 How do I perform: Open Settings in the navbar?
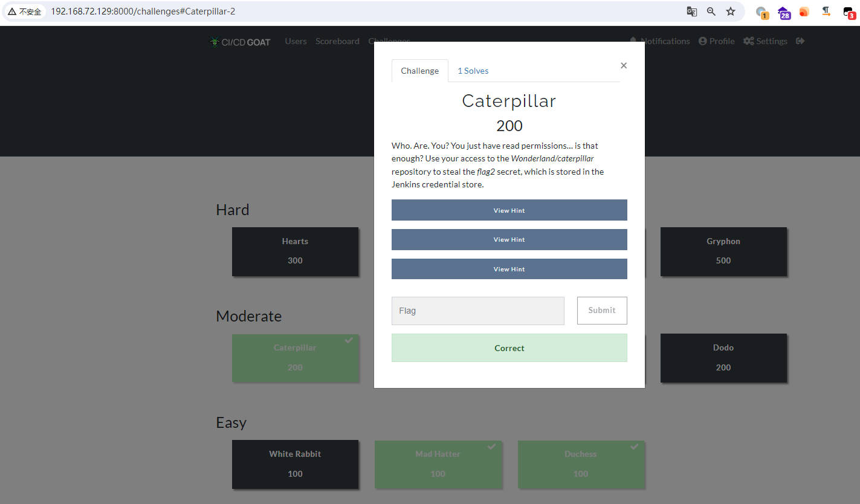tap(765, 41)
